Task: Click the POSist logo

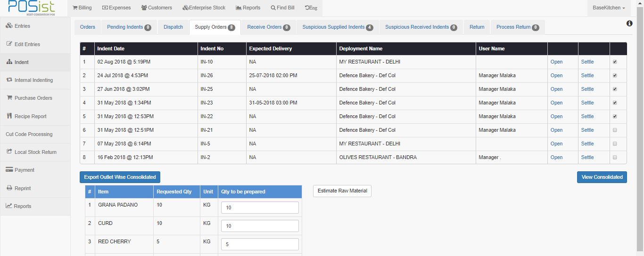Action: [x=31, y=8]
